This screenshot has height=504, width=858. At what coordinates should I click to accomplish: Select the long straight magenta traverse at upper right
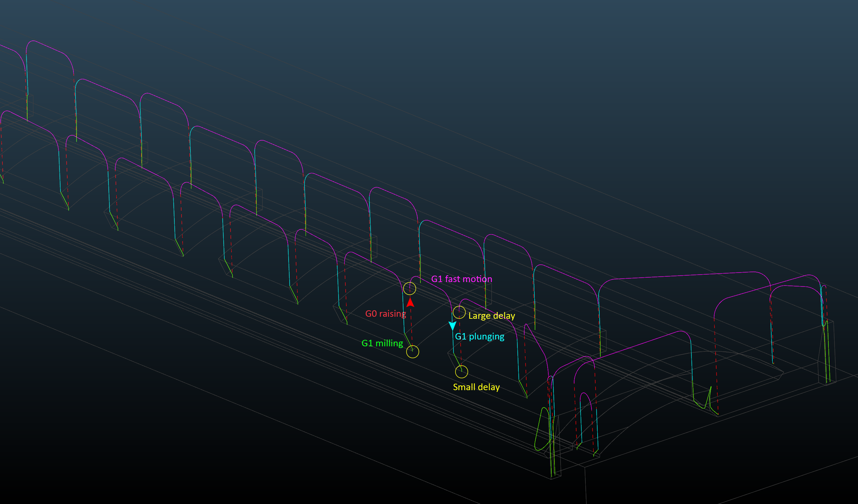(681, 276)
